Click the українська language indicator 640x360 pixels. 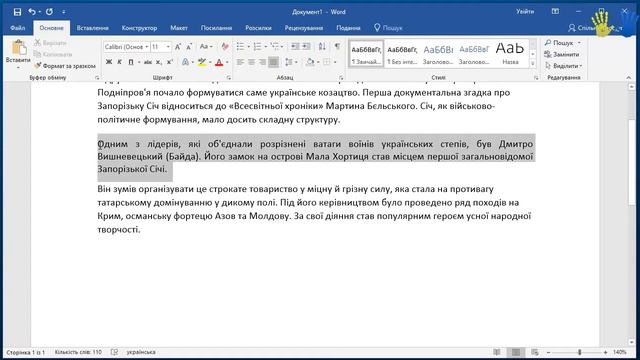tap(141, 352)
